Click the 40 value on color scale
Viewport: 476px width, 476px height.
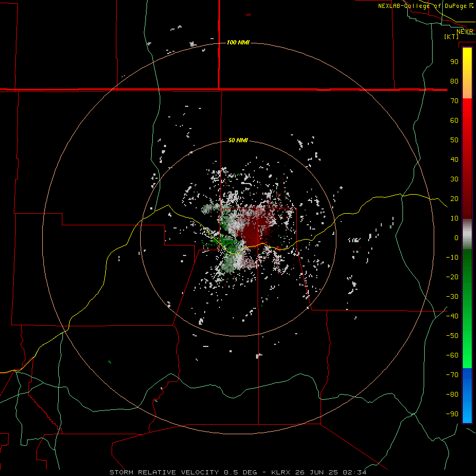454,159
